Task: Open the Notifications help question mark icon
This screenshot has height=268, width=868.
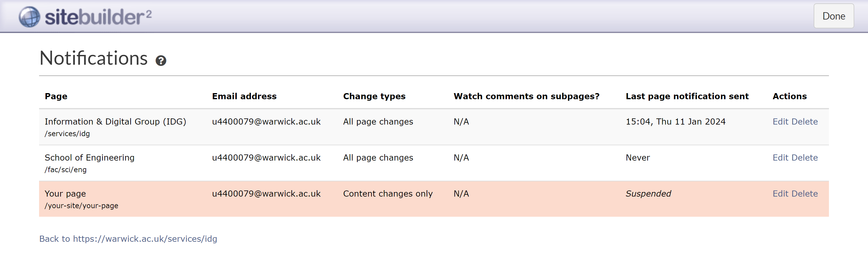Action: [x=161, y=61]
